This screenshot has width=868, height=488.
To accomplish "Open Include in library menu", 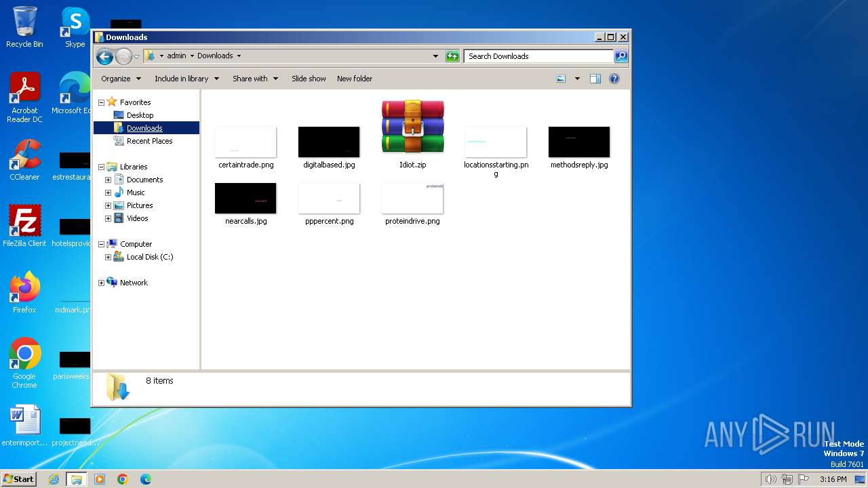I will pyautogui.click(x=186, y=79).
